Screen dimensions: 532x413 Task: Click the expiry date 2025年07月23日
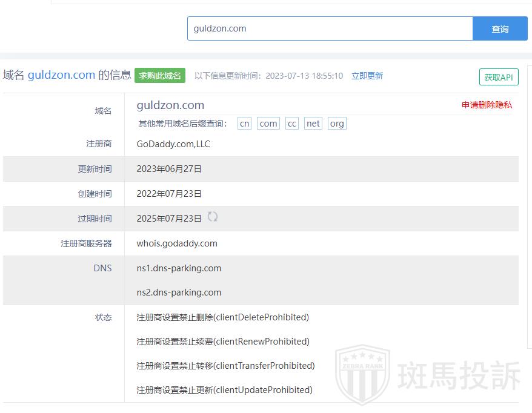click(169, 219)
